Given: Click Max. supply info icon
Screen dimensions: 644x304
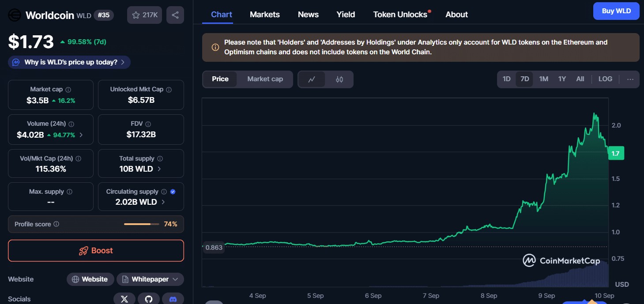Looking at the screenshot, I should [69, 191].
